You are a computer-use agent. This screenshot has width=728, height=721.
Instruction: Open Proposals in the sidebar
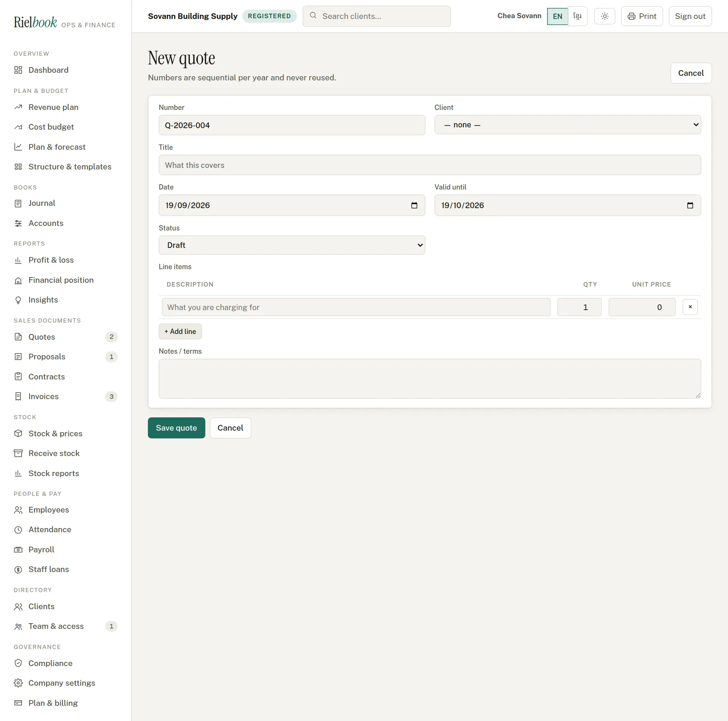[x=66, y=357]
